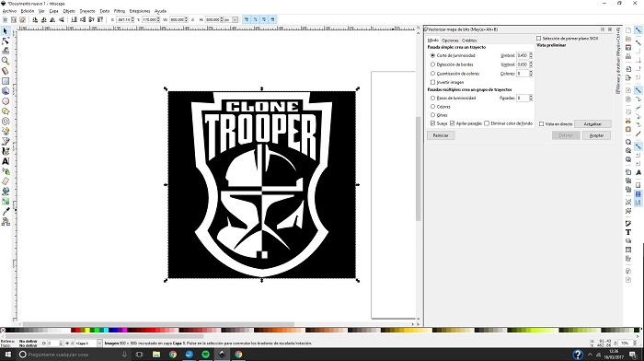
Task: Click Text and Font T icon
Action: point(628,232)
